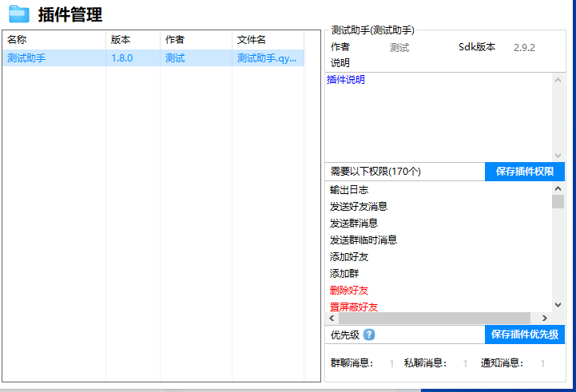
Task: Click the 测试 author cell in plugin list
Action: coord(175,58)
